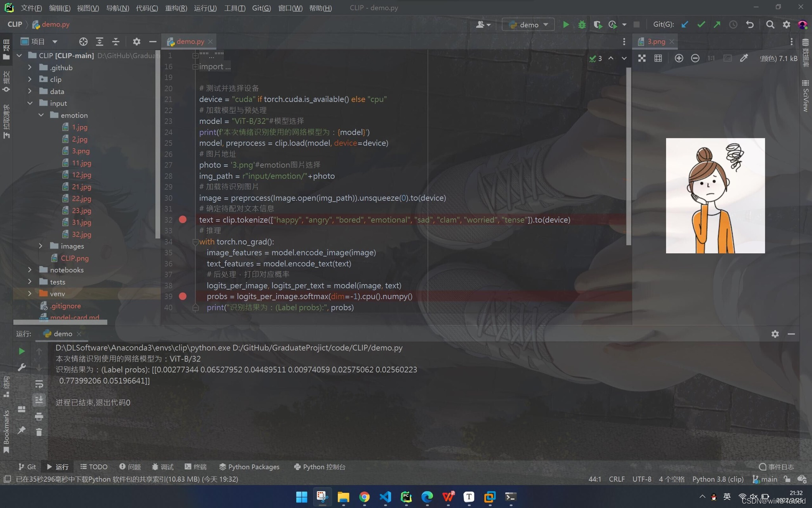Switch to the 3.png editor tab
812x508 pixels.
tap(656, 41)
